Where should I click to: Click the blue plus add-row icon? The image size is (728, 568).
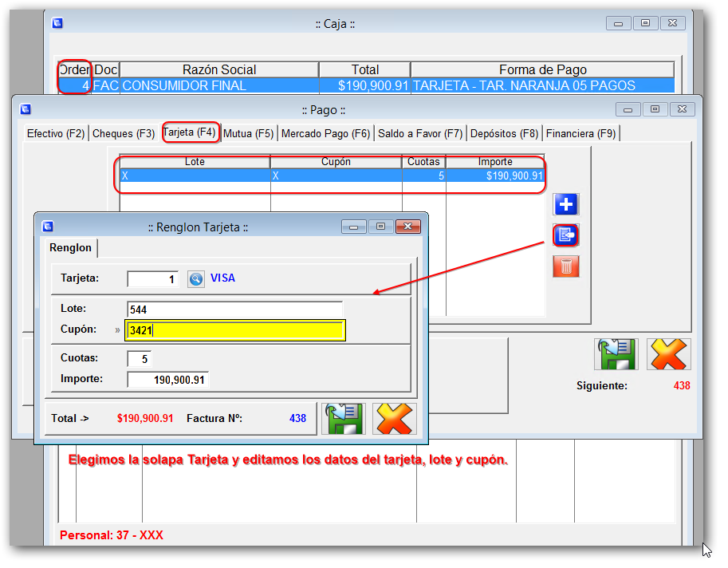tap(566, 205)
